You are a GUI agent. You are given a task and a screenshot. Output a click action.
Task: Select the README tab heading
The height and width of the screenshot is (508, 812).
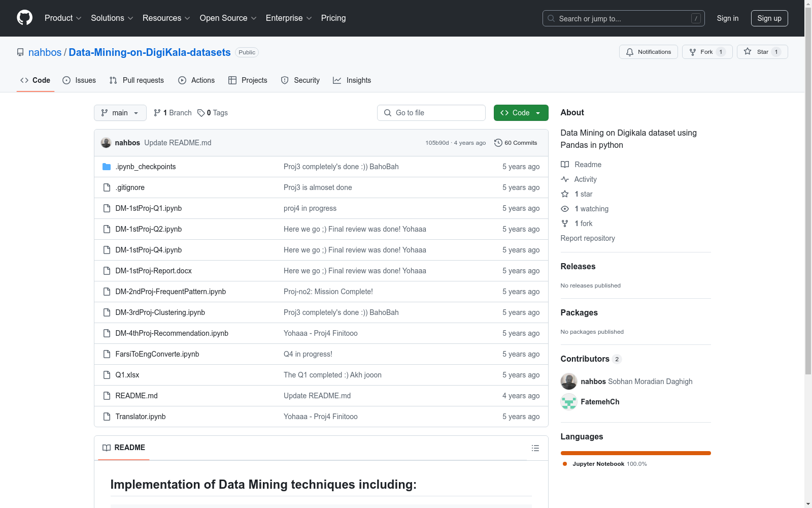coord(124,448)
